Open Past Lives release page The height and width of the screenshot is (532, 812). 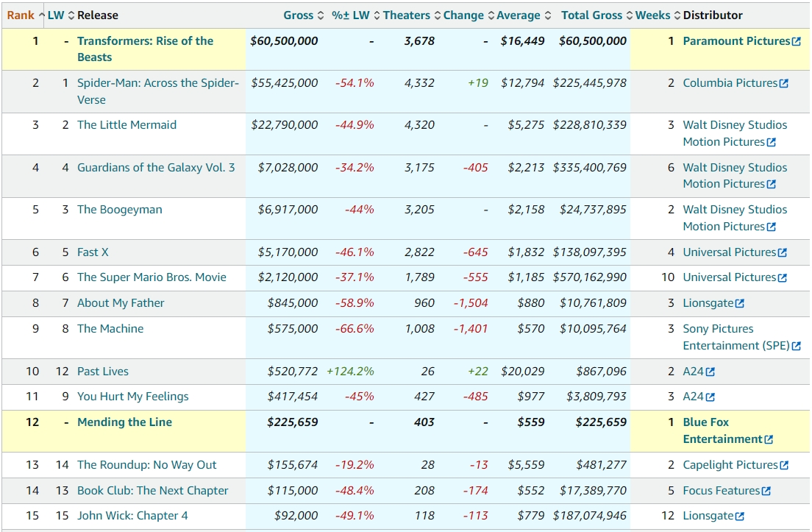[102, 372]
